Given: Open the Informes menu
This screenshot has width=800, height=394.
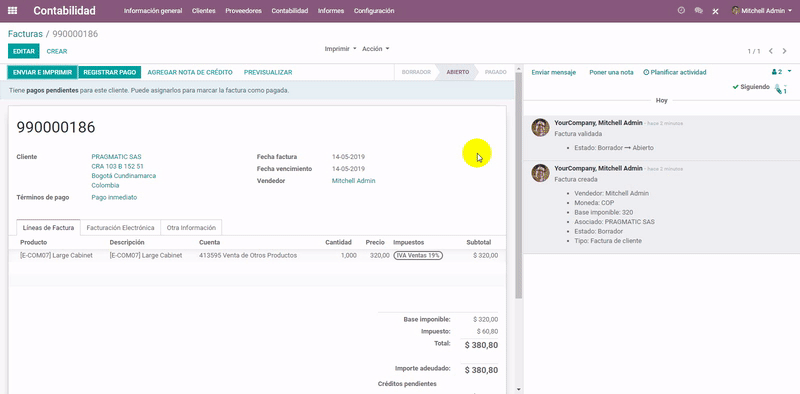Looking at the screenshot, I should (x=331, y=11).
